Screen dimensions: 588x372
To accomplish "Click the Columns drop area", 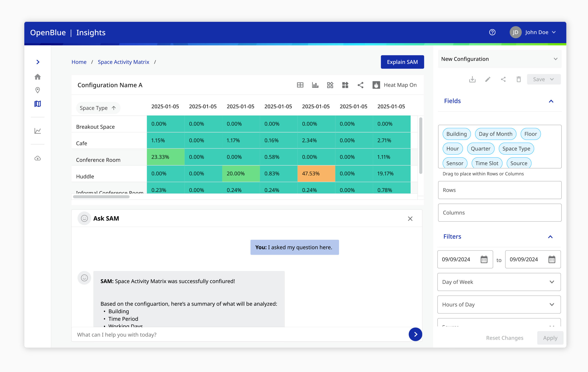I will click(x=500, y=213).
